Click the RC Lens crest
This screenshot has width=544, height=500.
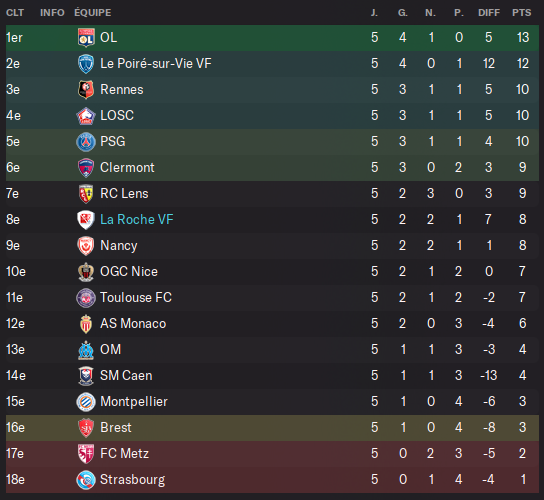(86, 194)
